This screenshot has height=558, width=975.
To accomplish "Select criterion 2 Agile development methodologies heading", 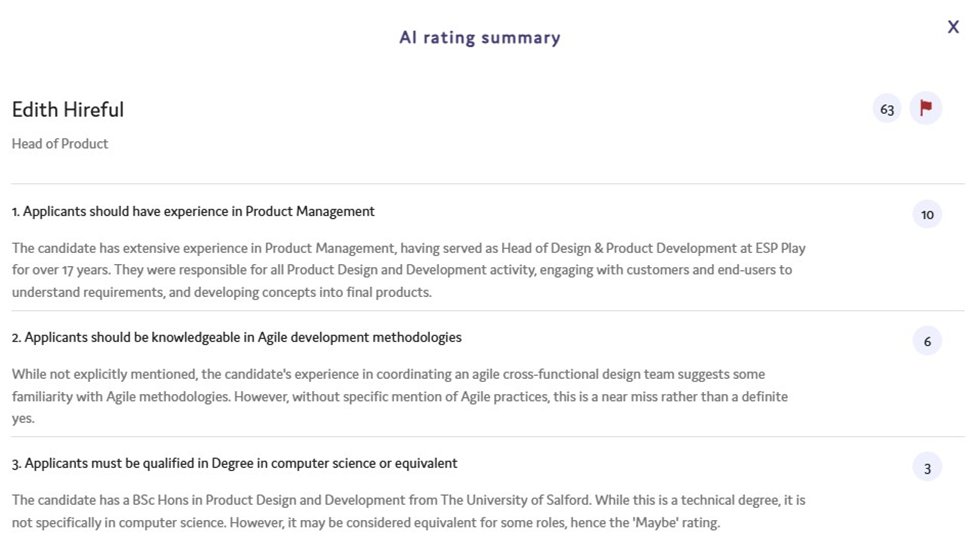I will click(236, 337).
